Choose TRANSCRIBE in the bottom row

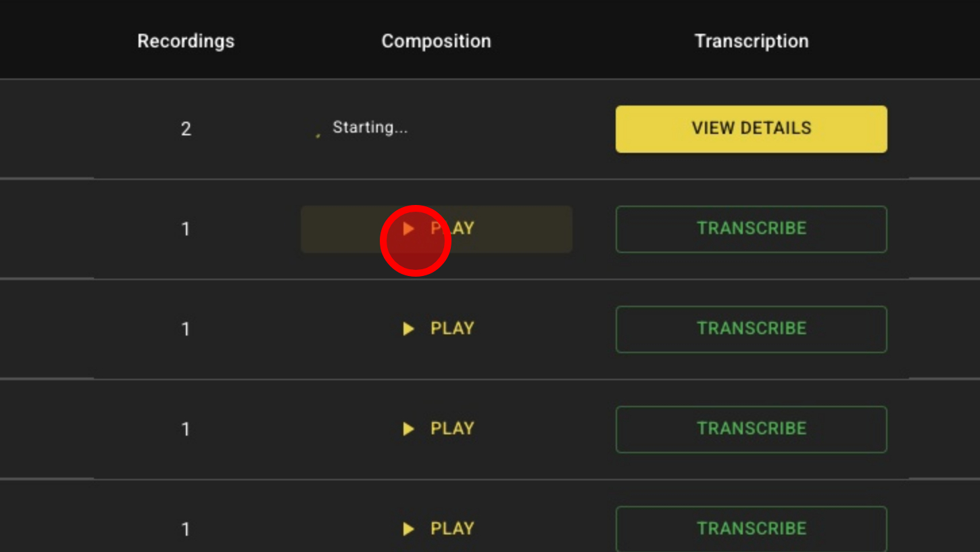click(x=751, y=528)
